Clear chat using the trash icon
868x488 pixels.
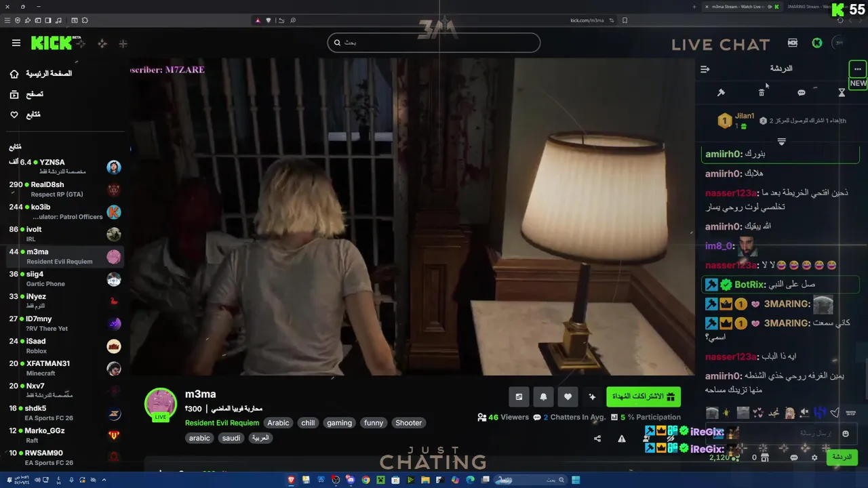(x=762, y=92)
